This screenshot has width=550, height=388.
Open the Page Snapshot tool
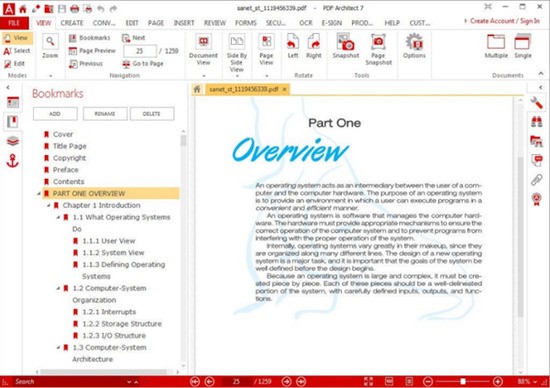coord(378,49)
